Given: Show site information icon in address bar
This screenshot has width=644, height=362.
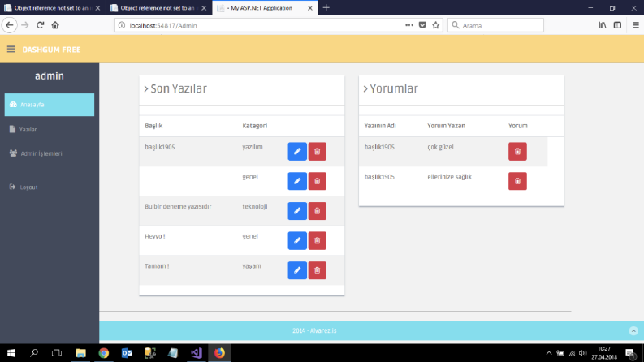Looking at the screenshot, I should (122, 25).
